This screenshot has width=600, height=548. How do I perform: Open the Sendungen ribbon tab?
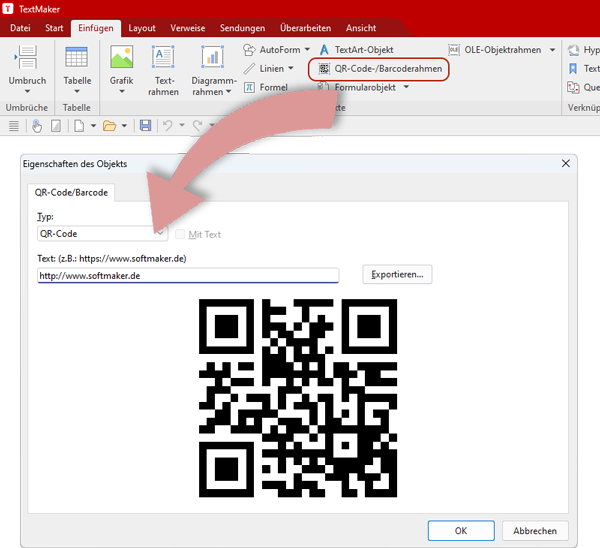242,28
